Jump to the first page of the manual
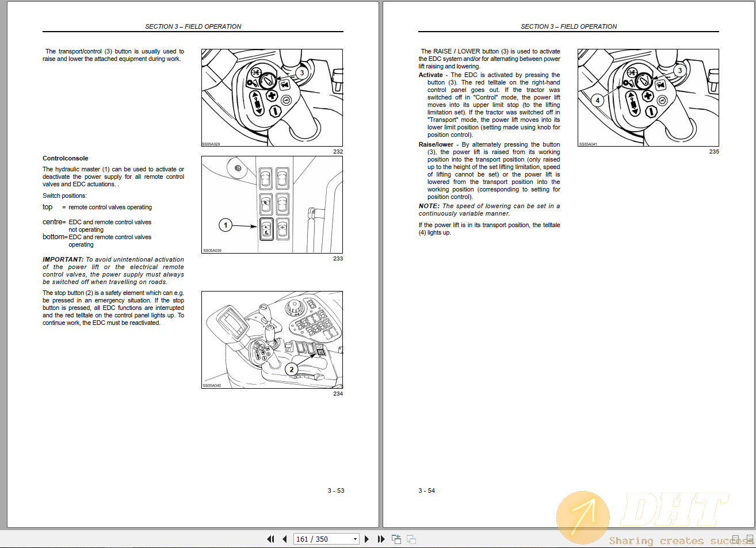 270,539
